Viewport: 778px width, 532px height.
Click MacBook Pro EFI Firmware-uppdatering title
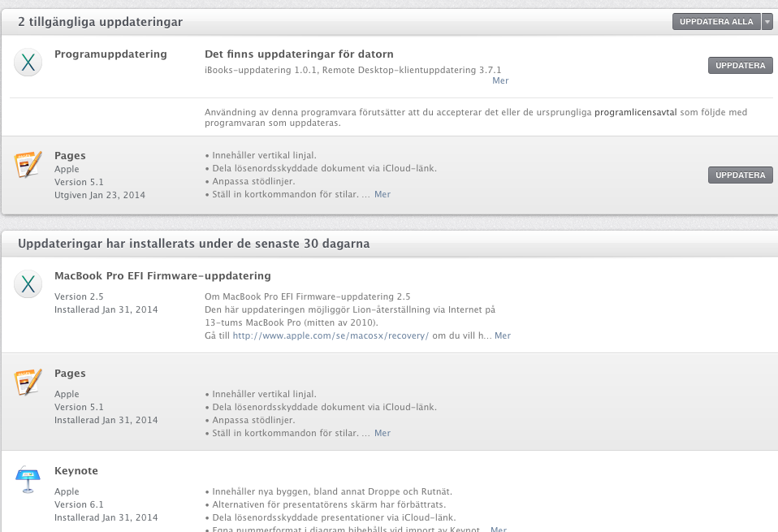pyautogui.click(x=162, y=276)
